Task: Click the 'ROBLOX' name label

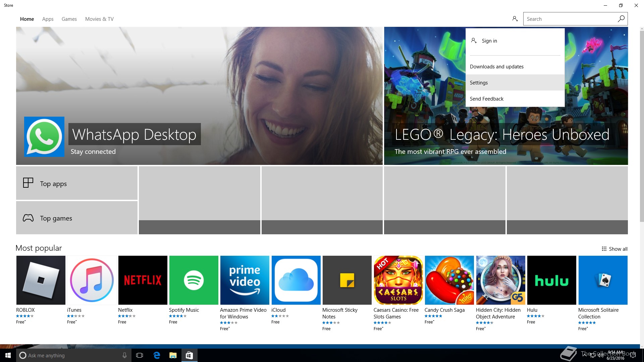Action: coord(25,310)
